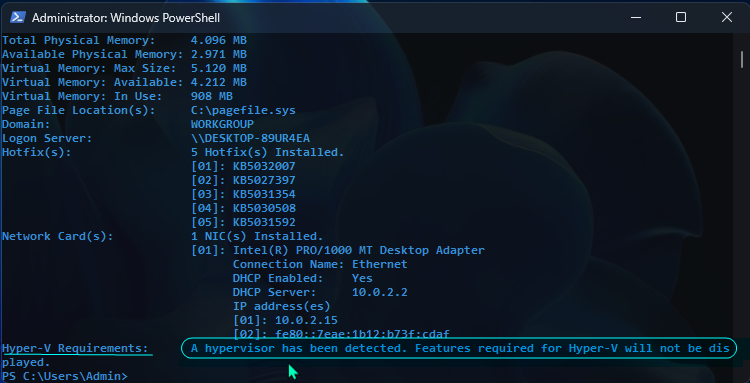The width and height of the screenshot is (750, 383).
Task: Select the 'IP address(es)' line
Action: [x=281, y=306]
